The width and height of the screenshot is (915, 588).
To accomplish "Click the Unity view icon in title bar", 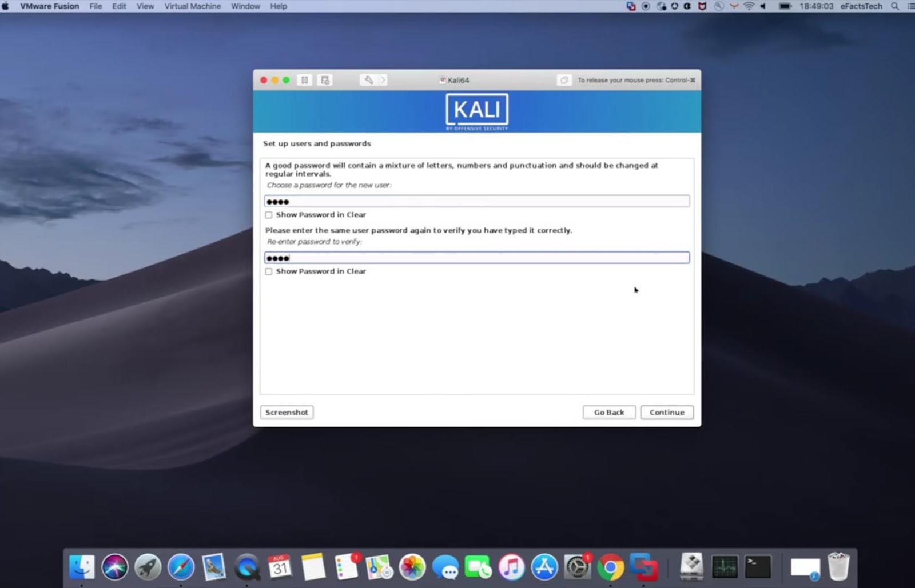I will (x=564, y=80).
